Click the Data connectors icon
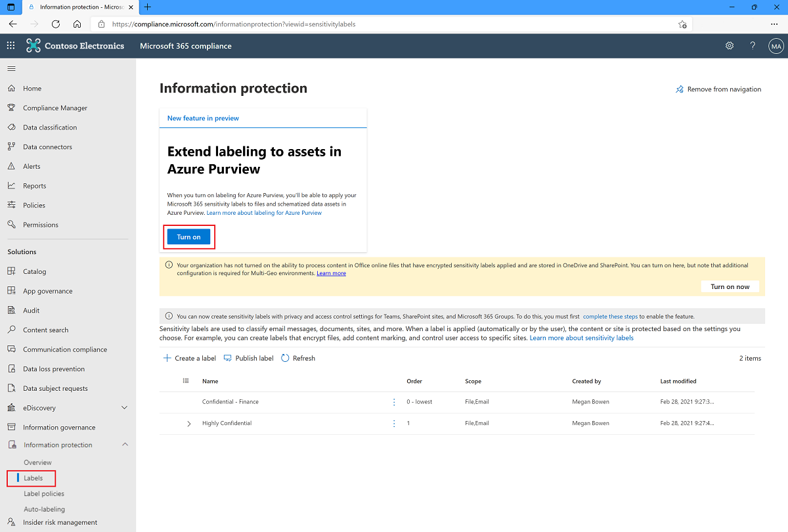 point(11,146)
